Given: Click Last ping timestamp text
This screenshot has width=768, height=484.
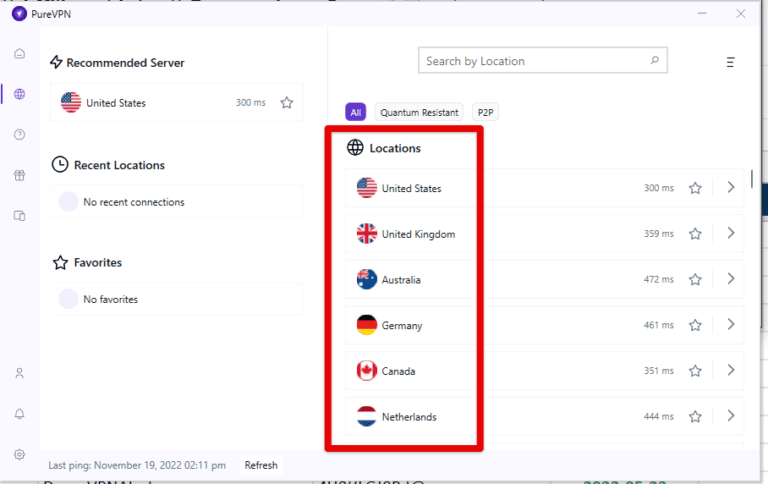Looking at the screenshot, I should [x=137, y=465].
